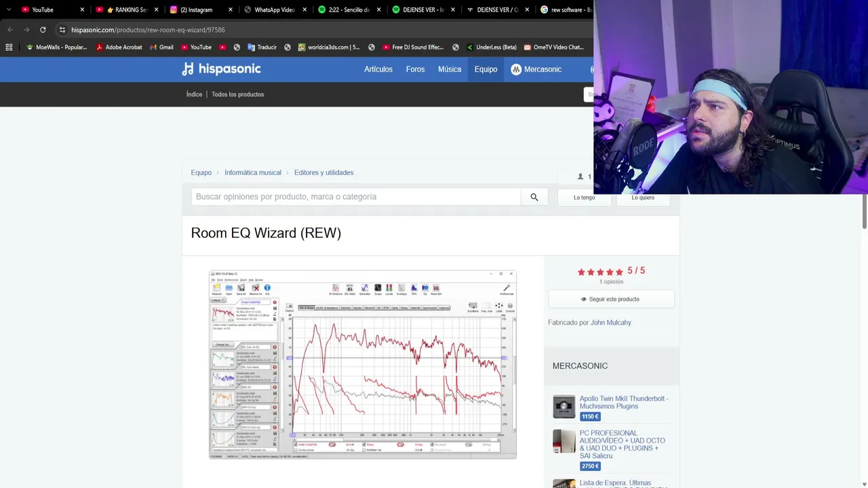Image resolution: width=868 pixels, height=488 pixels.
Task: Click the five-star rating
Action: [600, 272]
